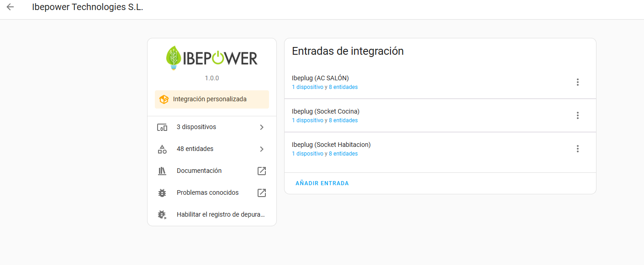The image size is (644, 265).
Task: Click the books icon beside Documentación
Action: click(x=162, y=171)
